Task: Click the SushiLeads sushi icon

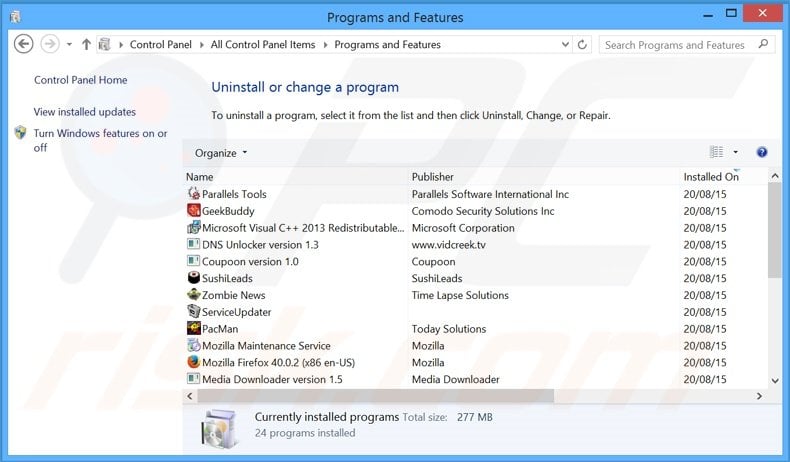Action: pyautogui.click(x=193, y=278)
